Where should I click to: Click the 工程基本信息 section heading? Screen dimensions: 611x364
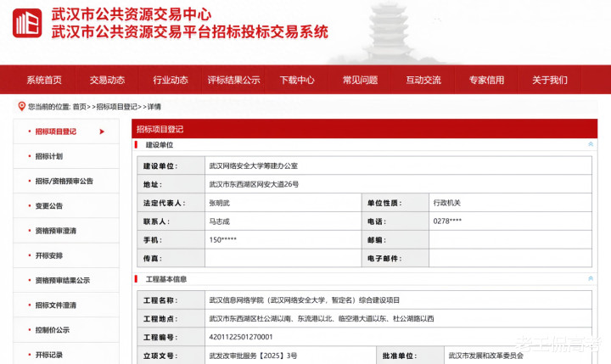tap(166, 279)
